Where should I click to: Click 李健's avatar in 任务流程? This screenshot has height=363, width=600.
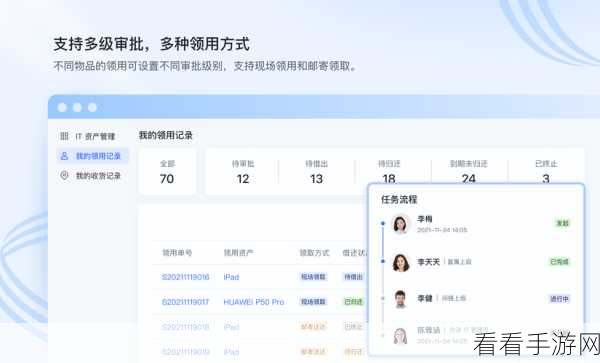(x=400, y=299)
